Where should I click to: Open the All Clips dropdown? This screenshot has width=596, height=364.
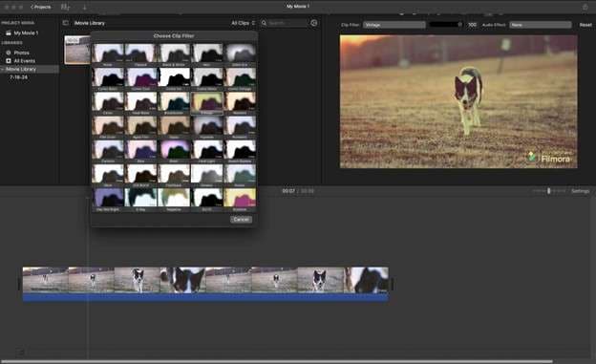[243, 23]
